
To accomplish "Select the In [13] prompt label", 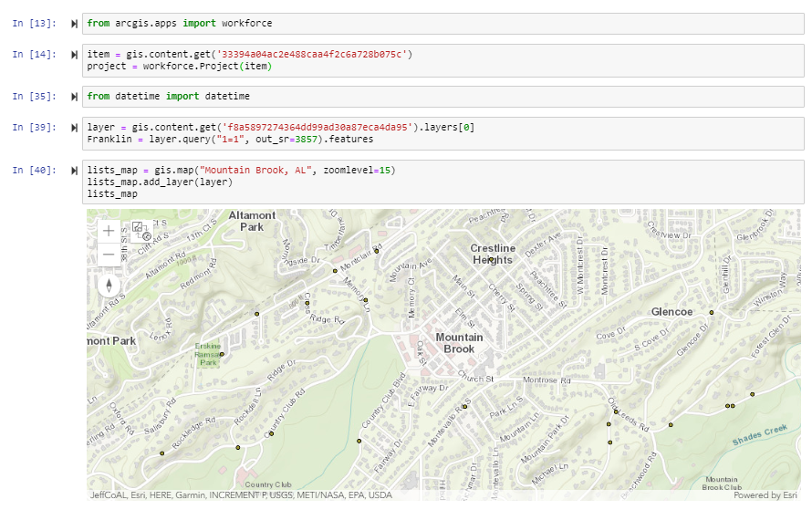I will [34, 24].
